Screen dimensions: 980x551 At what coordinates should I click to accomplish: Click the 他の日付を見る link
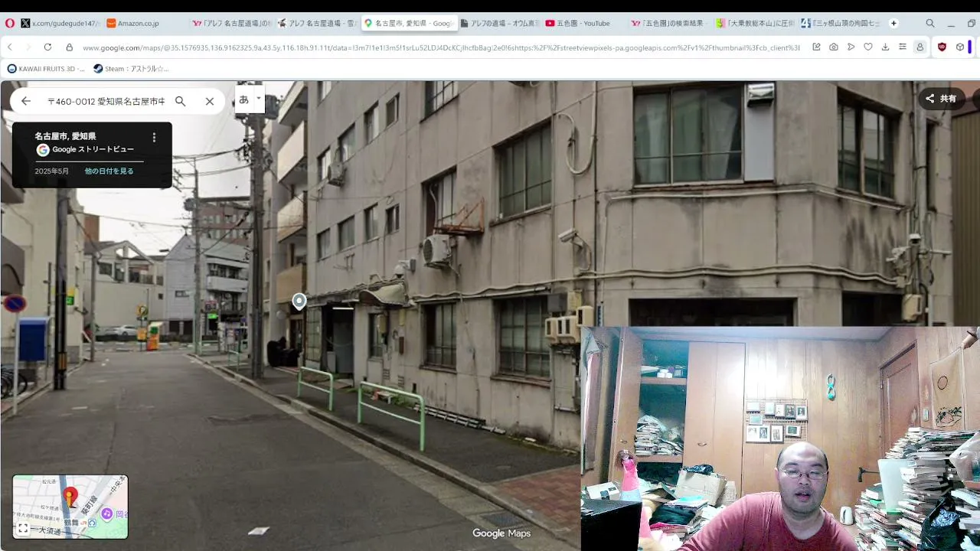click(109, 171)
